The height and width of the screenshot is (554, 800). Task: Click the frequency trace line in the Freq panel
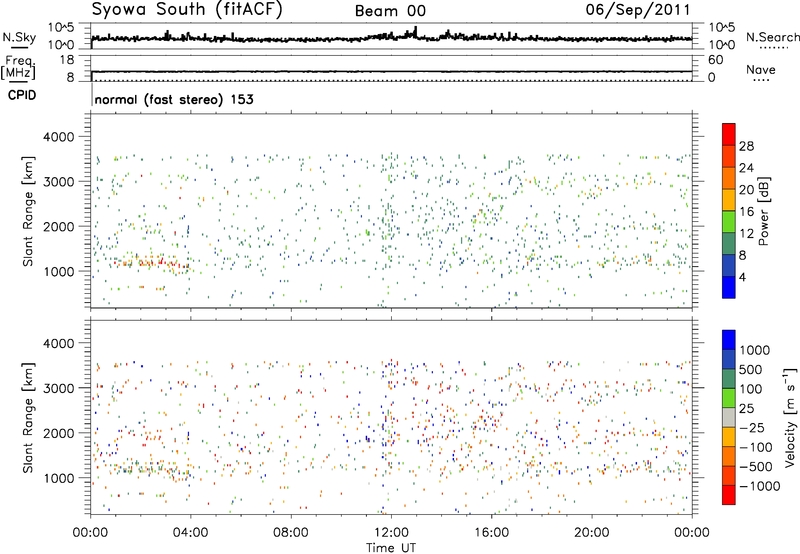tap(391, 71)
